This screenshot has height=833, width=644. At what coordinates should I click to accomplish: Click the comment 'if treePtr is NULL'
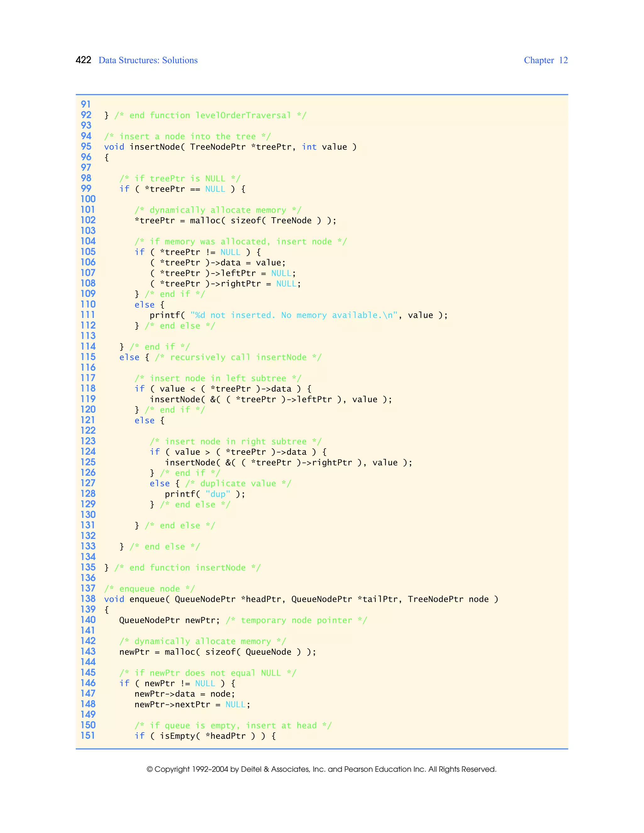(x=180, y=179)
